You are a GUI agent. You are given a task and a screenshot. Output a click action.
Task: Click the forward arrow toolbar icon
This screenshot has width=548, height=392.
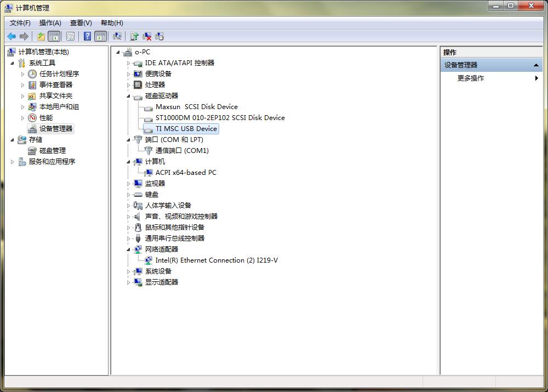(x=24, y=36)
